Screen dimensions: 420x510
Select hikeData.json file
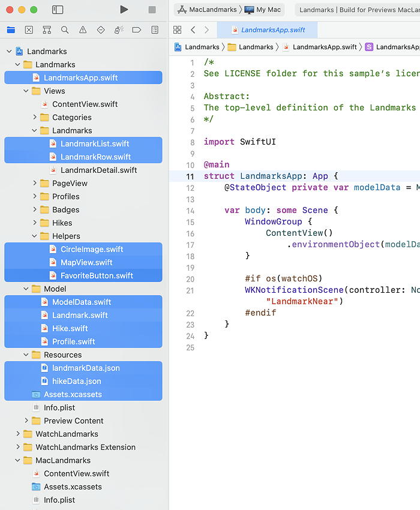83,381
